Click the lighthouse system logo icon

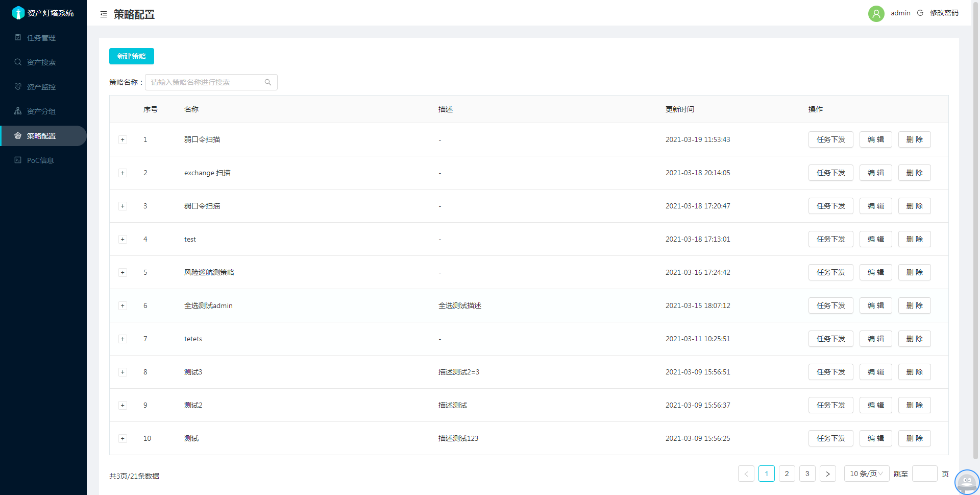(x=18, y=13)
